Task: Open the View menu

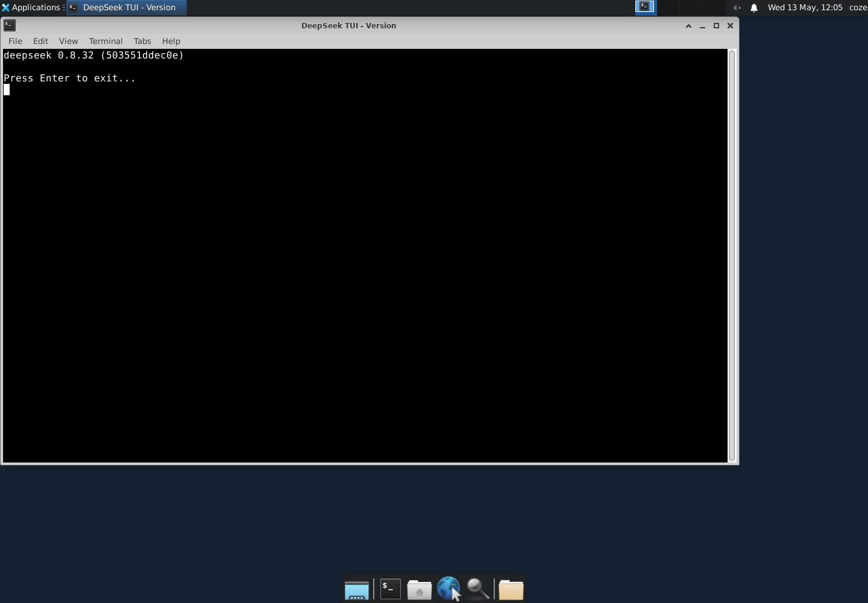Action: [68, 41]
